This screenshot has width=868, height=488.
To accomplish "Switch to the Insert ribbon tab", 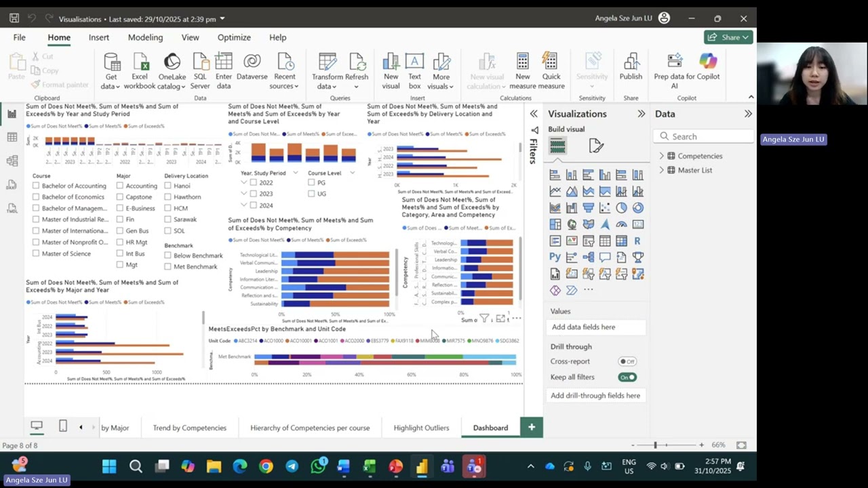I will pyautogui.click(x=99, y=37).
